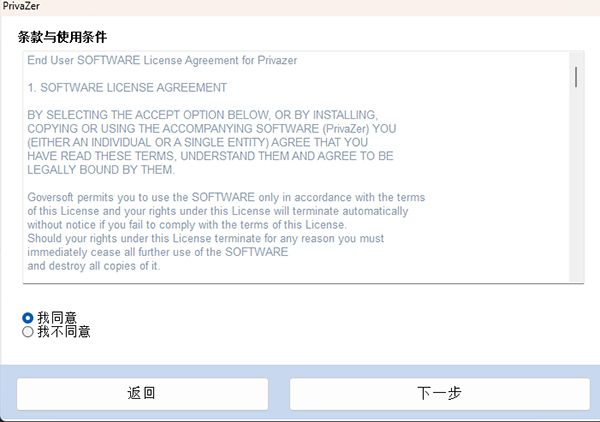Click the 条款与使用条件 heading
This screenshot has height=422, width=600.
click(x=62, y=37)
